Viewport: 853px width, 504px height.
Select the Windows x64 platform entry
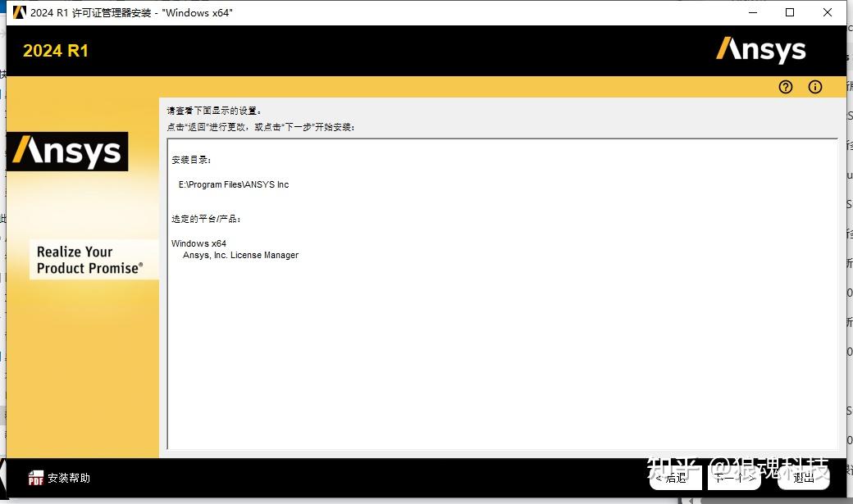(x=198, y=243)
